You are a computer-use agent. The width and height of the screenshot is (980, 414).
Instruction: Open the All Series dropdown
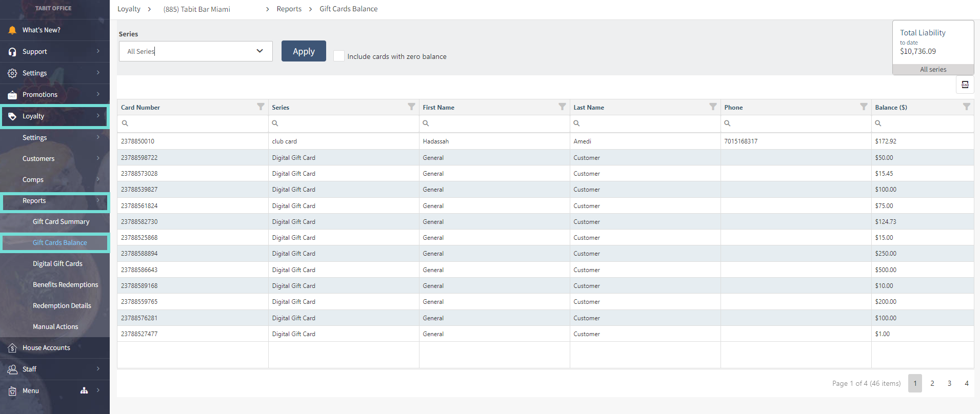(x=195, y=51)
